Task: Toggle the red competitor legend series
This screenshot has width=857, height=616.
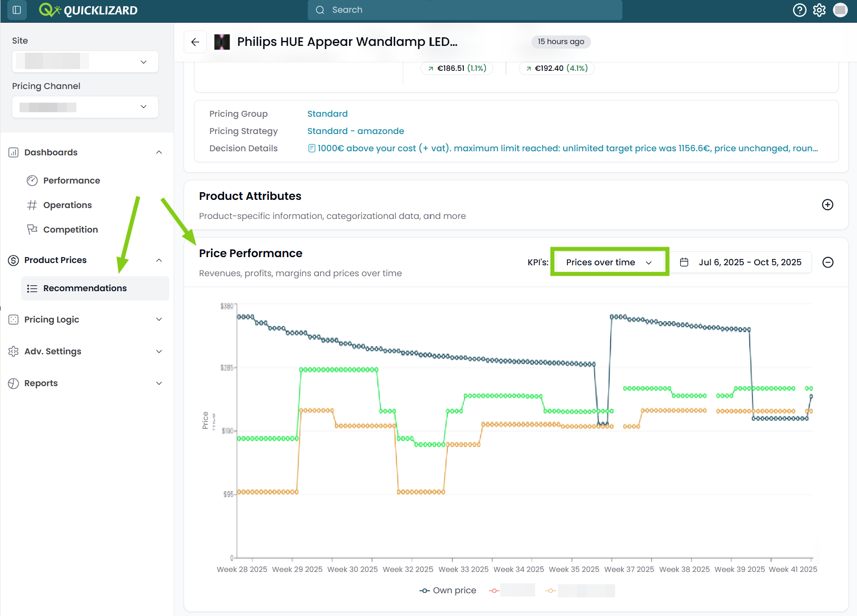Action: (x=512, y=591)
